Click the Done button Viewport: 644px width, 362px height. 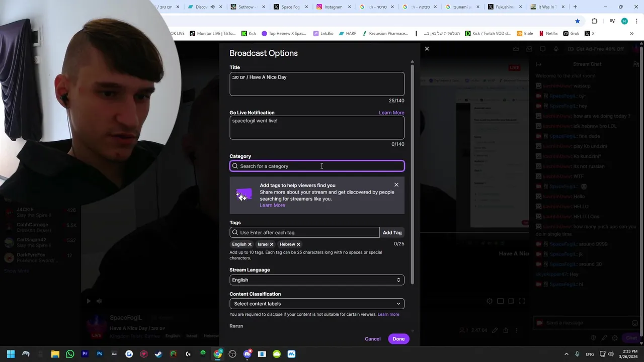click(398, 339)
